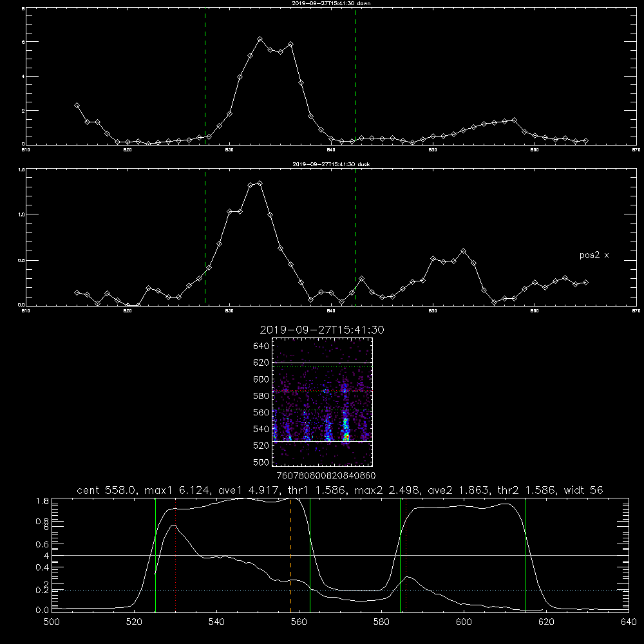Screen dimensions: 644x644
Task: Click y-axis label 6 on the dawn plot
Action: 23,42
